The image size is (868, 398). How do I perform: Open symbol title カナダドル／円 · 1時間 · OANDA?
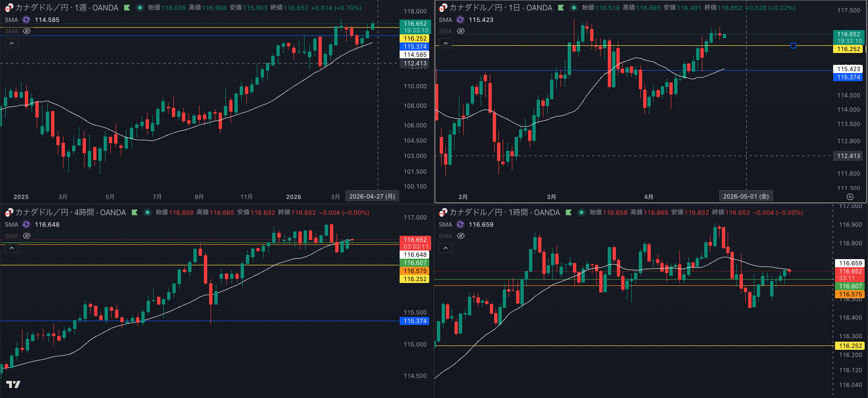505,212
